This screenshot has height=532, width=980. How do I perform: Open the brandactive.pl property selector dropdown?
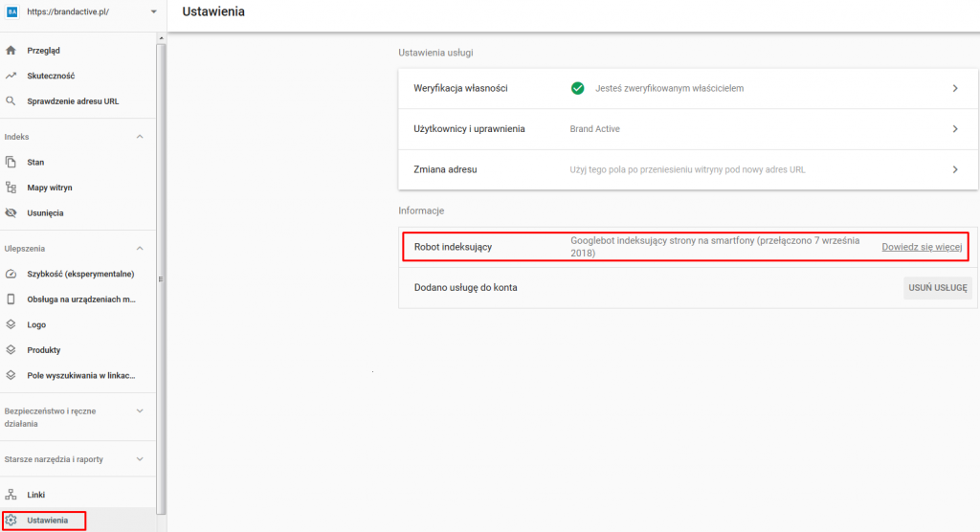click(153, 12)
